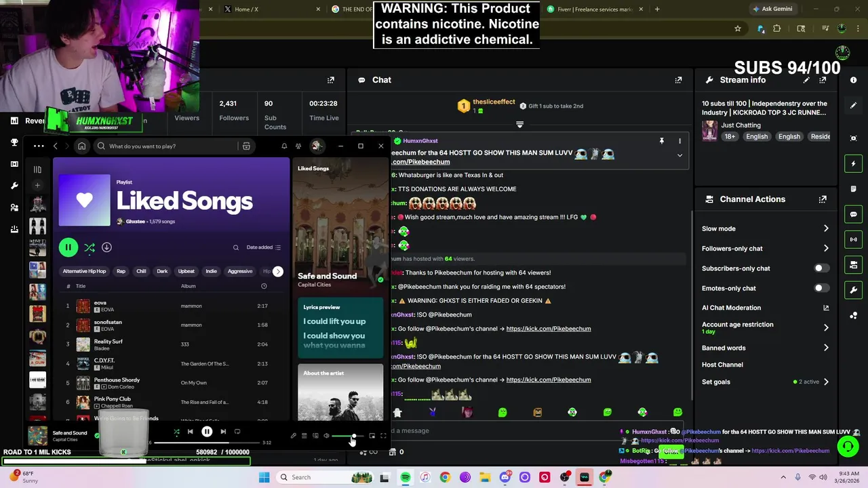This screenshot has width=868, height=488.
Task: Open Spotify miniplayer
Action: coord(372,436)
